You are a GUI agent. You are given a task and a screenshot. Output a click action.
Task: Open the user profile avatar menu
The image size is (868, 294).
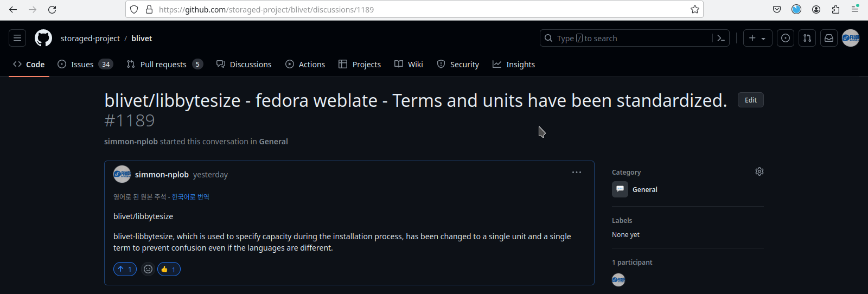pos(851,38)
